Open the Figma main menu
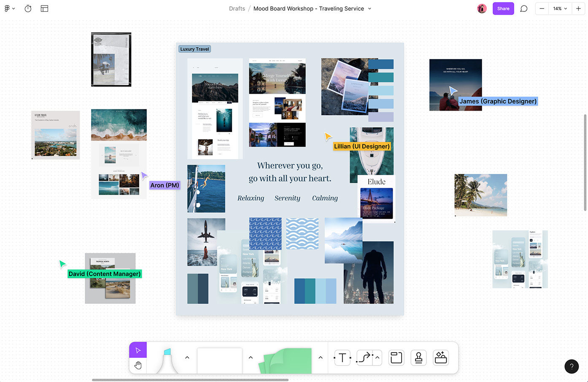The height and width of the screenshot is (382, 588). click(x=9, y=8)
